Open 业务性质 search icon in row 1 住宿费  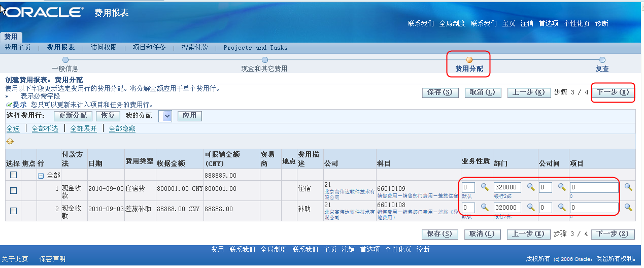[x=485, y=187]
